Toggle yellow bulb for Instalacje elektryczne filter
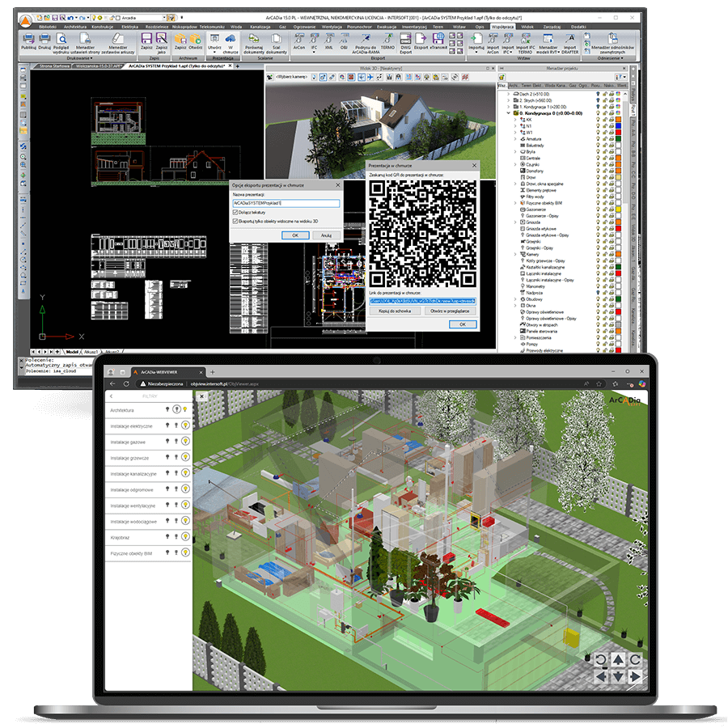728x728 pixels. (185, 425)
